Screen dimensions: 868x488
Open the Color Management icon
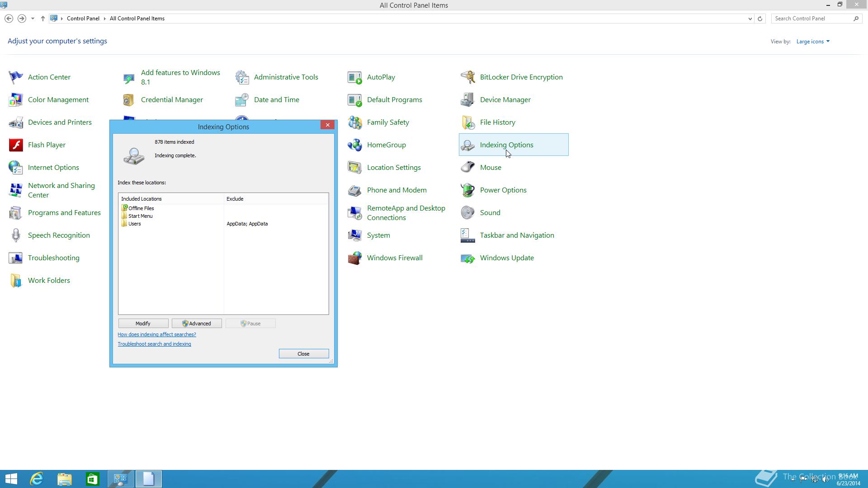pos(16,100)
